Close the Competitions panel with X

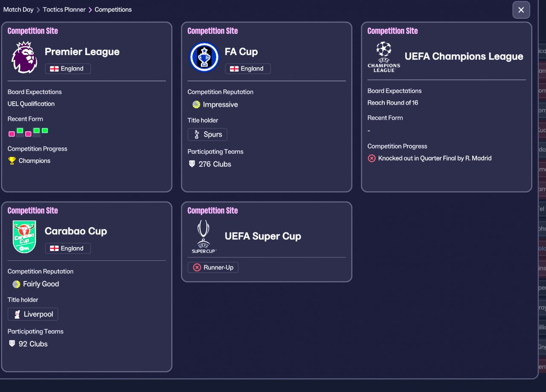coord(521,10)
